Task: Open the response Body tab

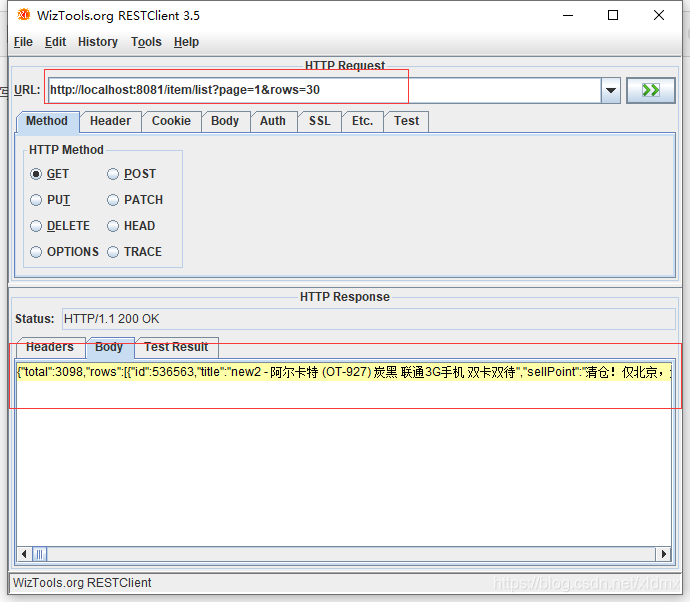Action: tap(109, 347)
